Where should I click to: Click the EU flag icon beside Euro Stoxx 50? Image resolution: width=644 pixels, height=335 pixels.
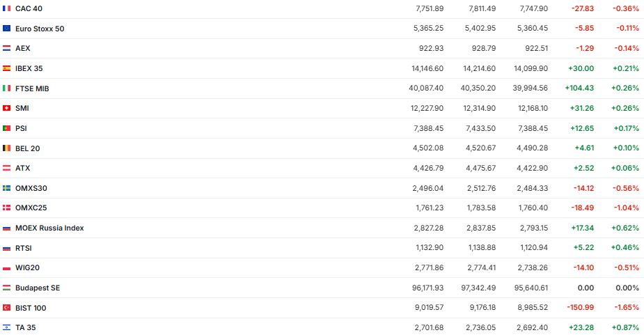[x=6, y=29]
